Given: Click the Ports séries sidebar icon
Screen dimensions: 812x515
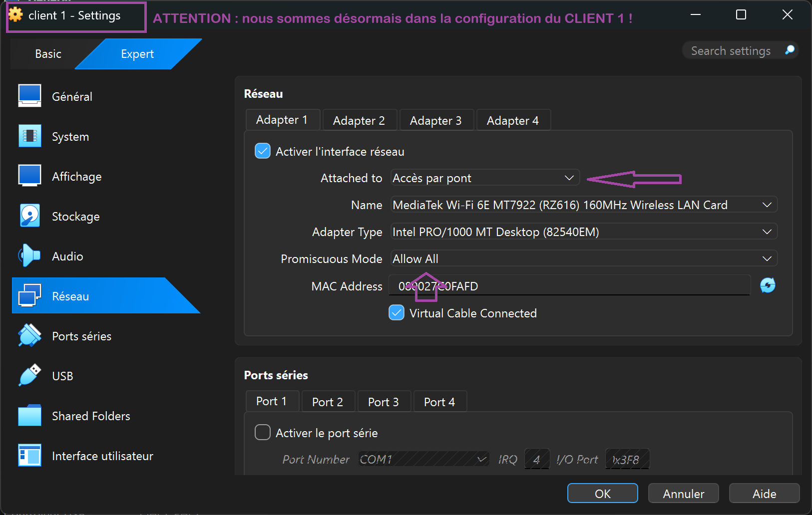Looking at the screenshot, I should (30, 335).
